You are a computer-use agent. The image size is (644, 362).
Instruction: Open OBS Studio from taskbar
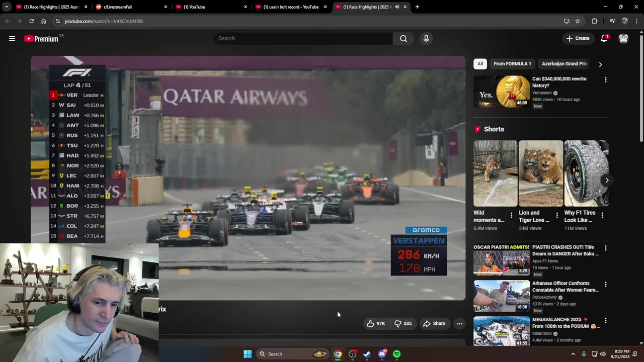click(x=352, y=354)
